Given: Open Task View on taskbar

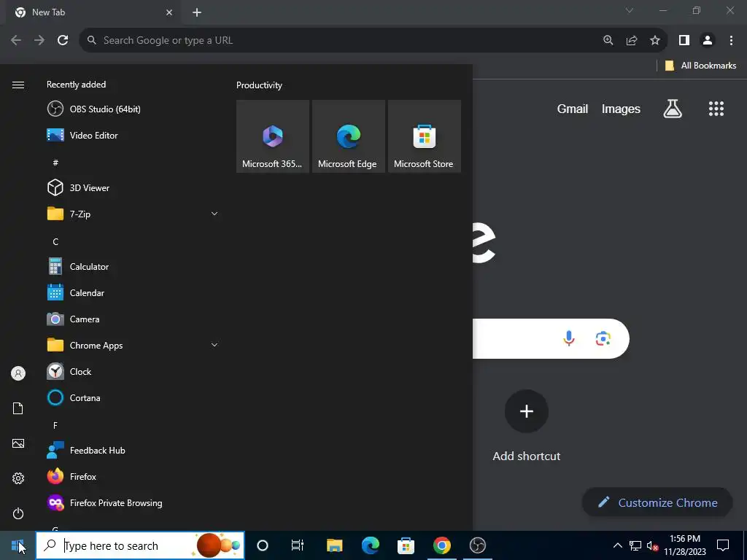Looking at the screenshot, I should click(298, 545).
